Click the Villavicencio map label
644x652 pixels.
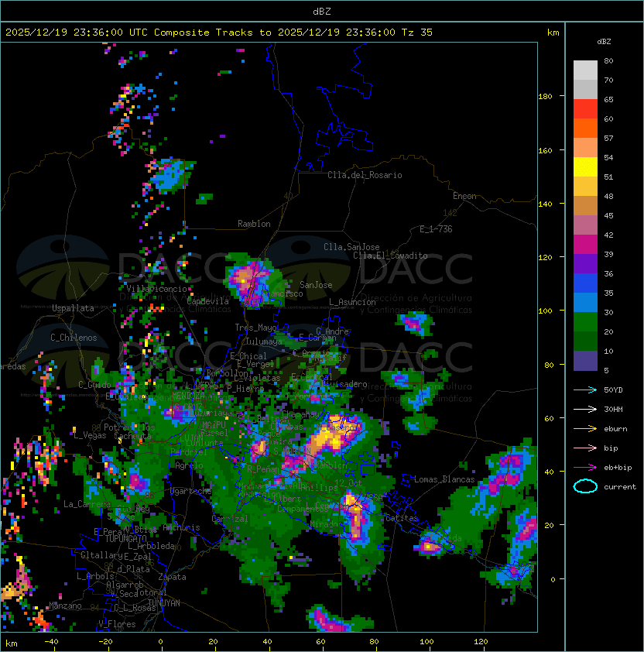[156, 289]
